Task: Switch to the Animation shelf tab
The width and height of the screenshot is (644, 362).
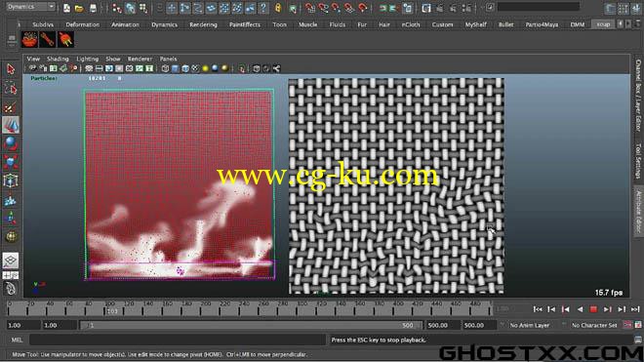Action: (x=125, y=24)
